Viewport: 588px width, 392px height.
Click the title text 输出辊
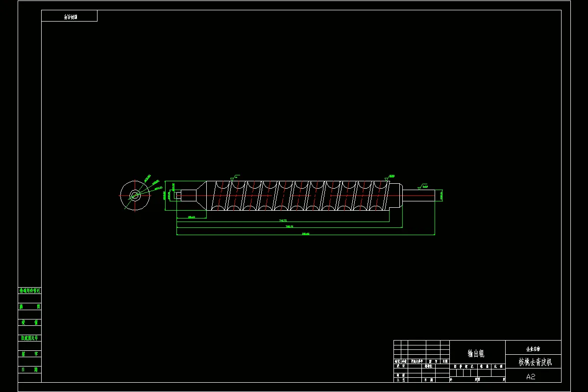point(476,353)
